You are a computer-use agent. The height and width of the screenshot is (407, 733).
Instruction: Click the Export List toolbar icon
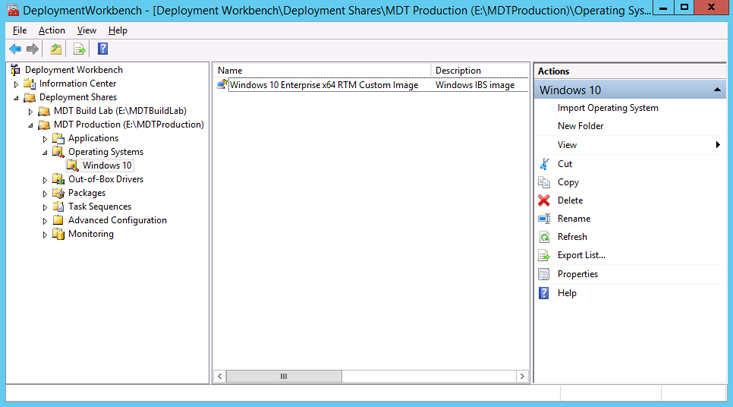pos(79,49)
